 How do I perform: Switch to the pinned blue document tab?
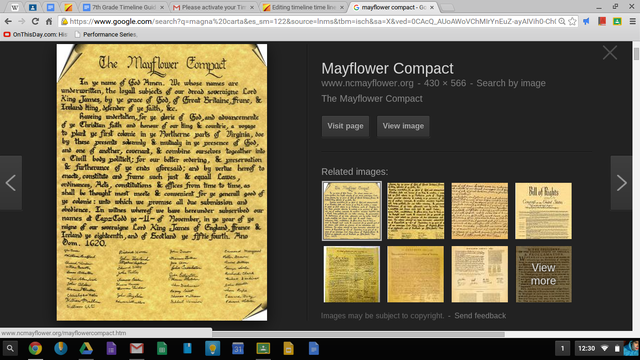pos(51,7)
